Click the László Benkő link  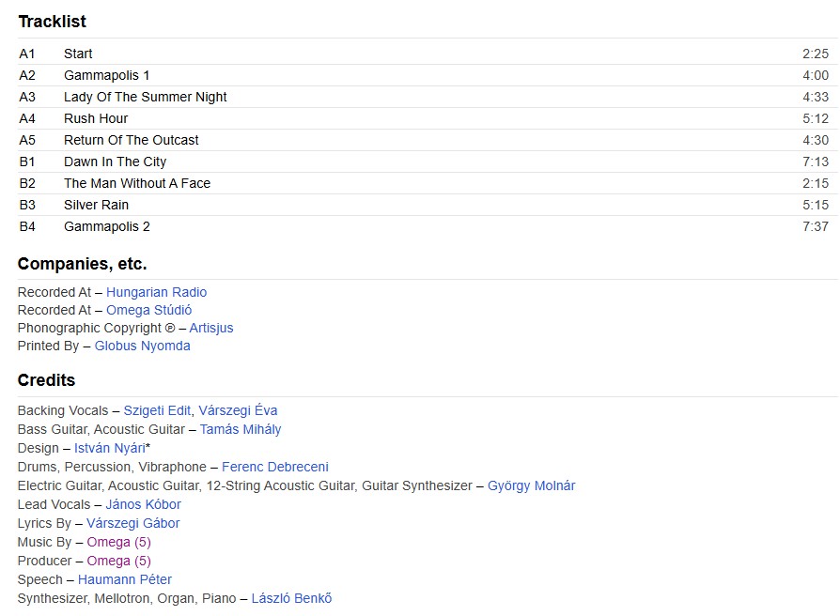291,598
